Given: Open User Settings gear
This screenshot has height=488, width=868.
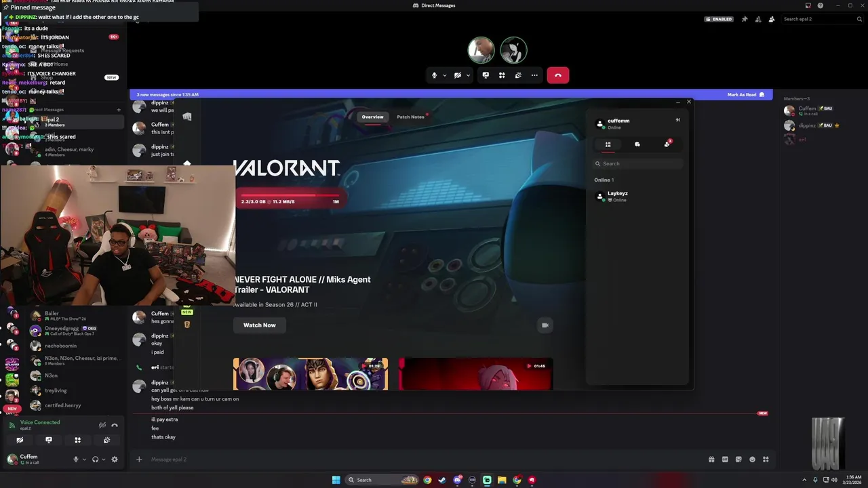Looking at the screenshot, I should [x=115, y=459].
